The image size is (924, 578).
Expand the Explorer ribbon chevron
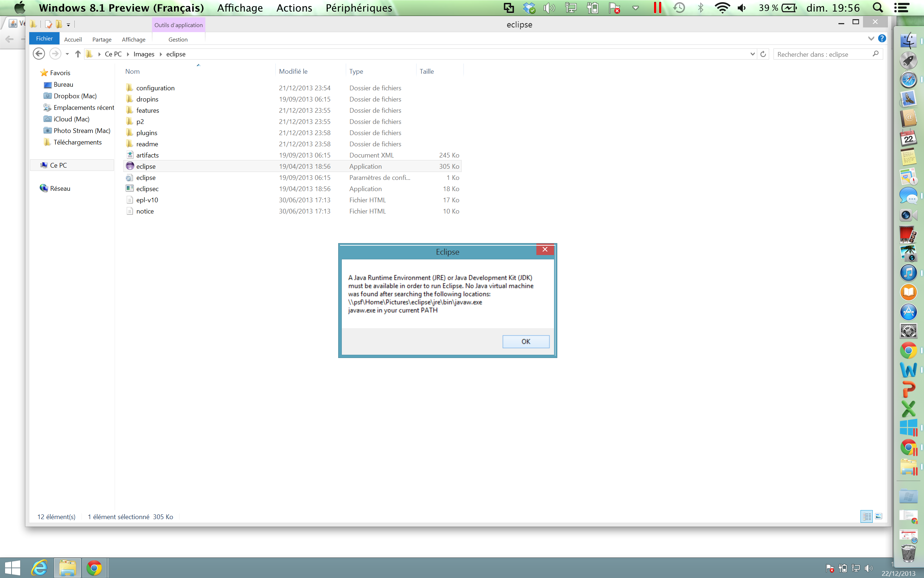coord(871,38)
